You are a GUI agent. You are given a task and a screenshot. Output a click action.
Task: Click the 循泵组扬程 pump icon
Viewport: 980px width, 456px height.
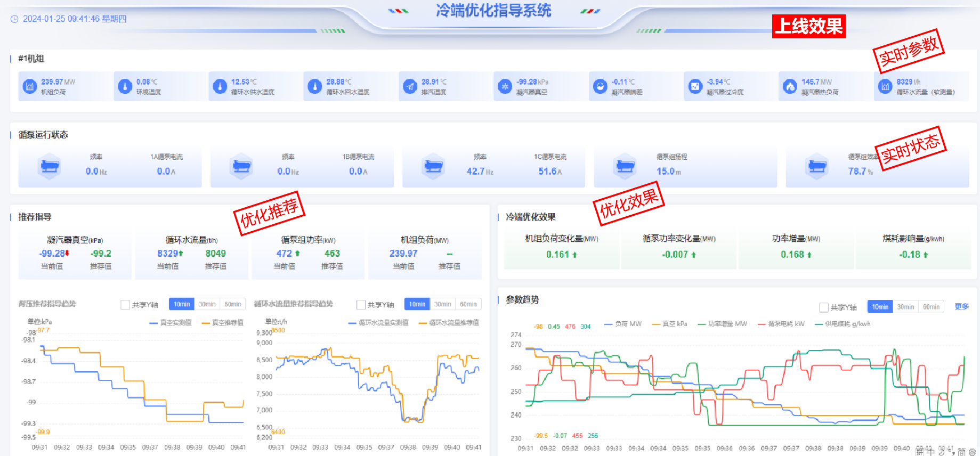[625, 167]
